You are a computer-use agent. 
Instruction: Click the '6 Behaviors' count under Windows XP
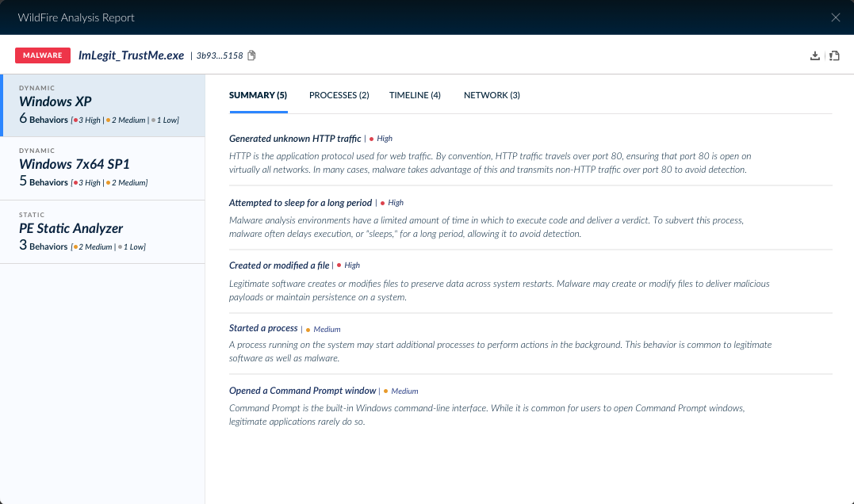(44, 119)
